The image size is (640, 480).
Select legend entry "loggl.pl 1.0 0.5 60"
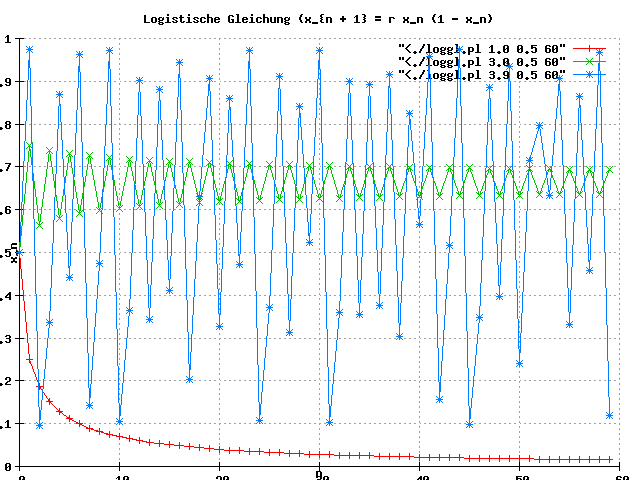pyautogui.click(x=481, y=48)
